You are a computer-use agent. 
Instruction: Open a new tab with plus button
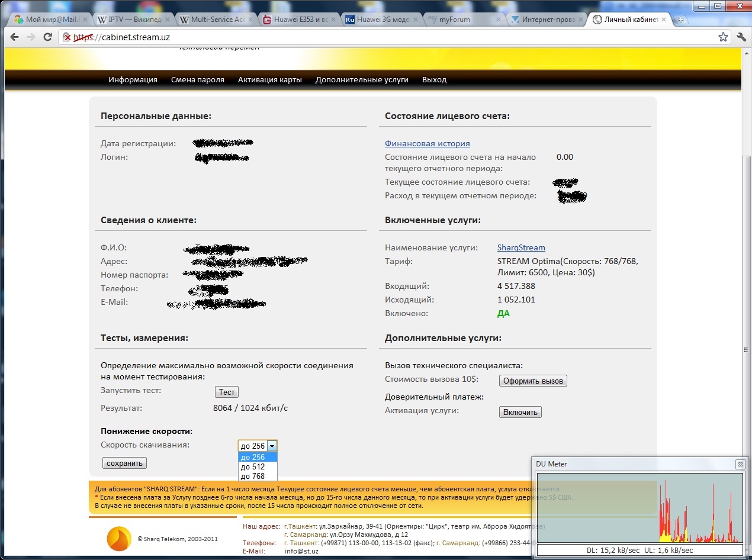[x=681, y=20]
